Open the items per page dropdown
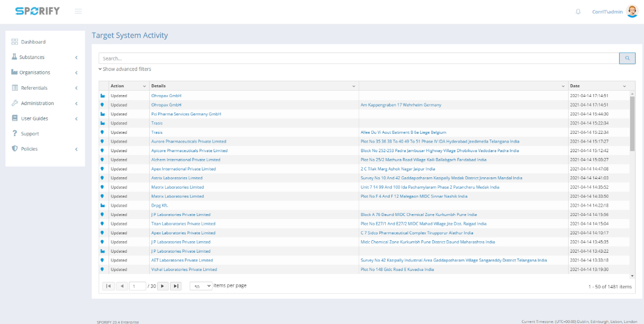Image resolution: width=644 pixels, height=324 pixels. (x=201, y=286)
